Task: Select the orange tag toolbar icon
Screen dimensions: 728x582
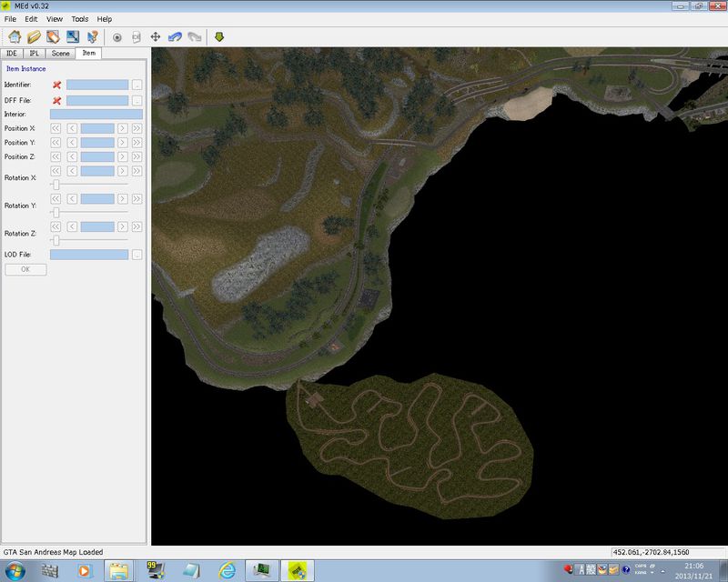Action: [x=53, y=36]
